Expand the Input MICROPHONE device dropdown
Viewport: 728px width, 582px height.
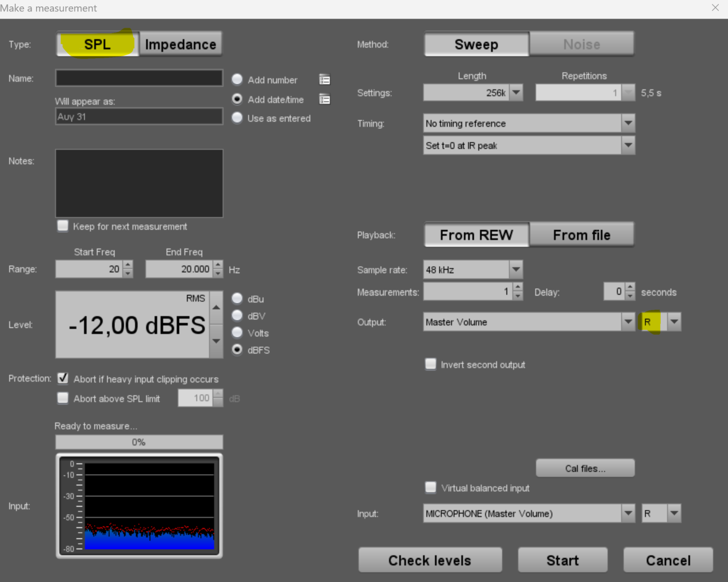pyautogui.click(x=628, y=514)
